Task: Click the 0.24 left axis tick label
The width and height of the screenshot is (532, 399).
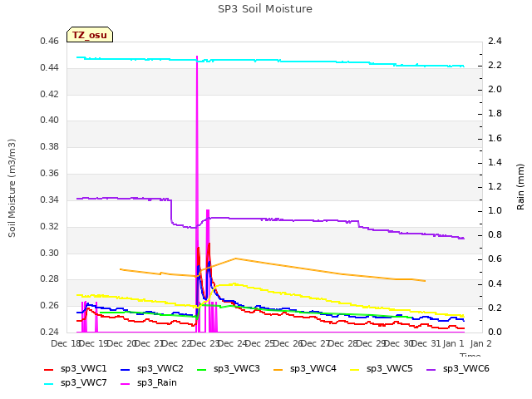Action: pos(50,332)
